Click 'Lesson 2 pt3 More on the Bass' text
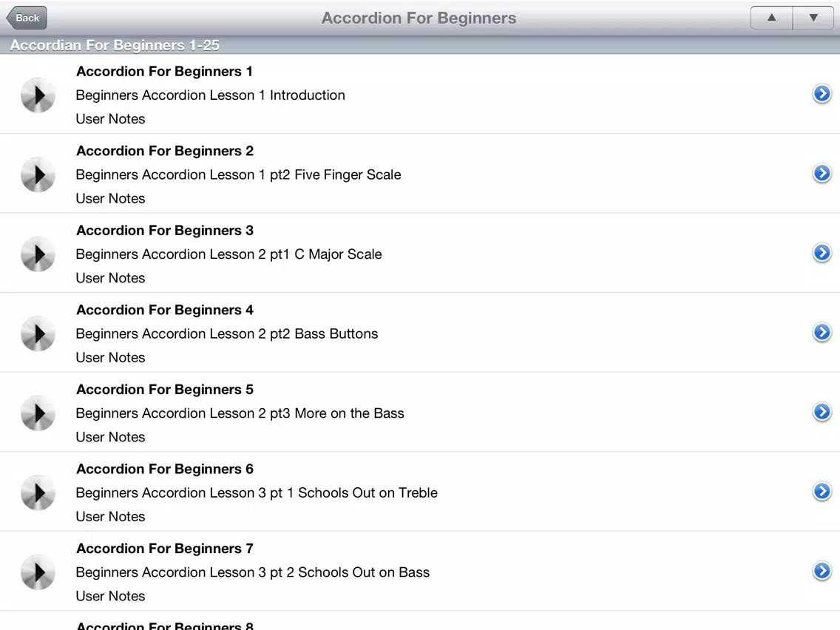The image size is (840, 630). [x=307, y=413]
